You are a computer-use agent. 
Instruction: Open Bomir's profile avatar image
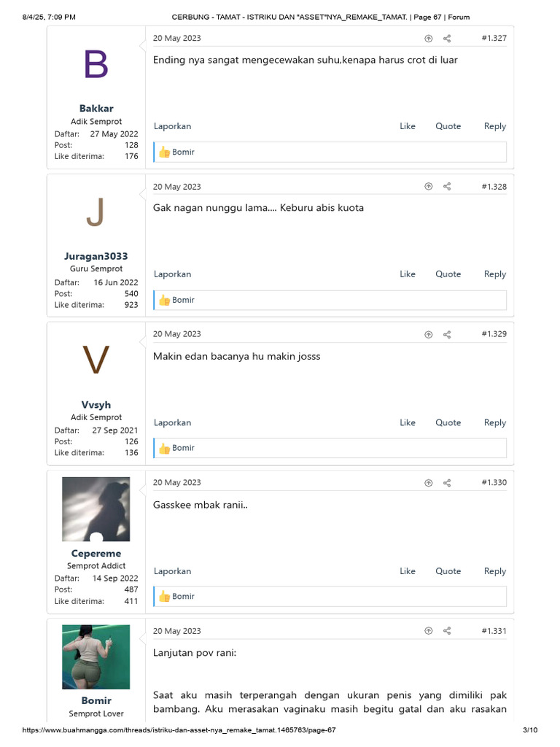(x=96, y=657)
